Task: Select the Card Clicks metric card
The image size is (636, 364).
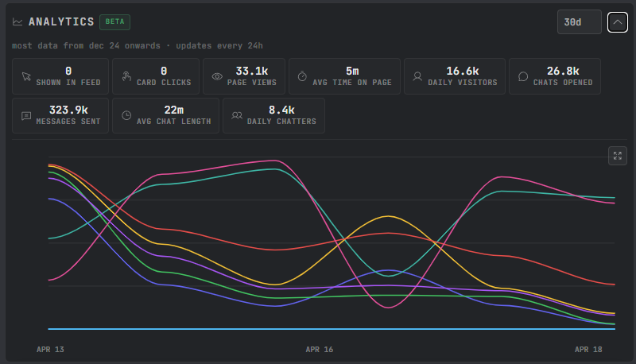Action: point(156,76)
